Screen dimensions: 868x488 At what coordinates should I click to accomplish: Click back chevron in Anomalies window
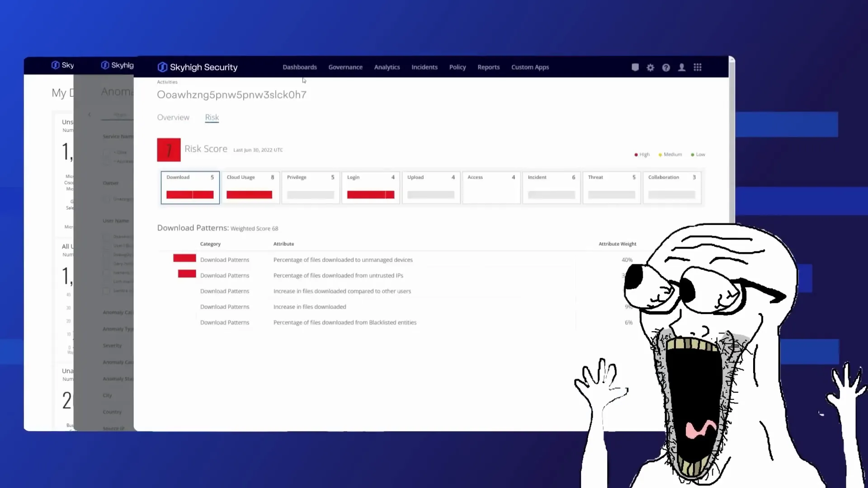point(90,115)
